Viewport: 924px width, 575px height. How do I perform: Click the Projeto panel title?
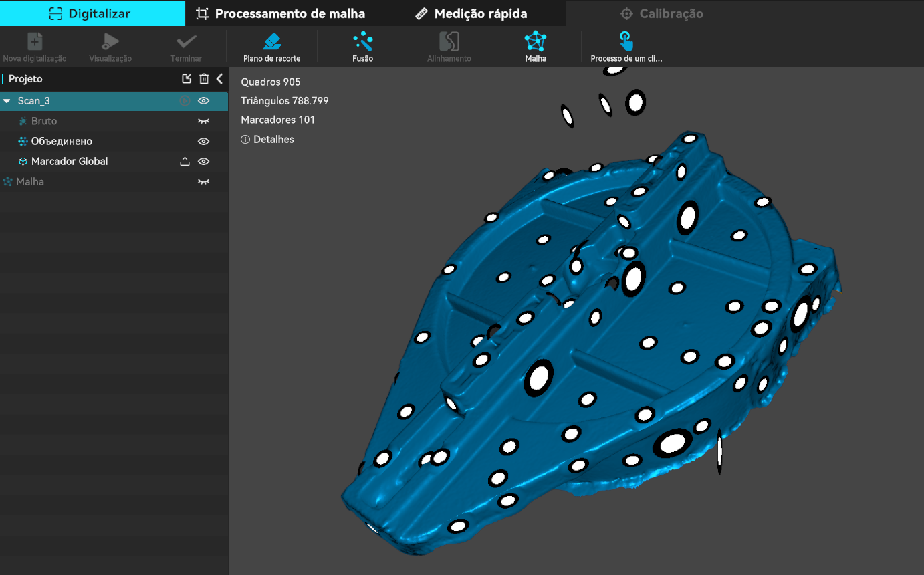pos(25,79)
